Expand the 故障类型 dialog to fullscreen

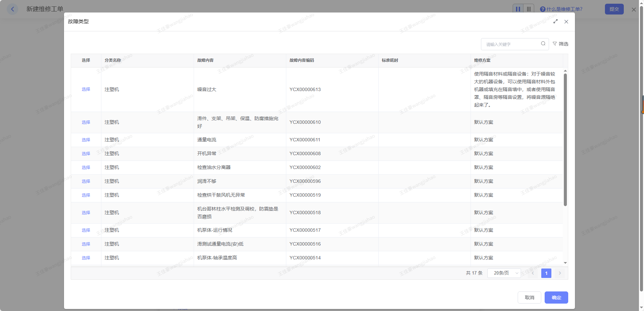pos(555,22)
